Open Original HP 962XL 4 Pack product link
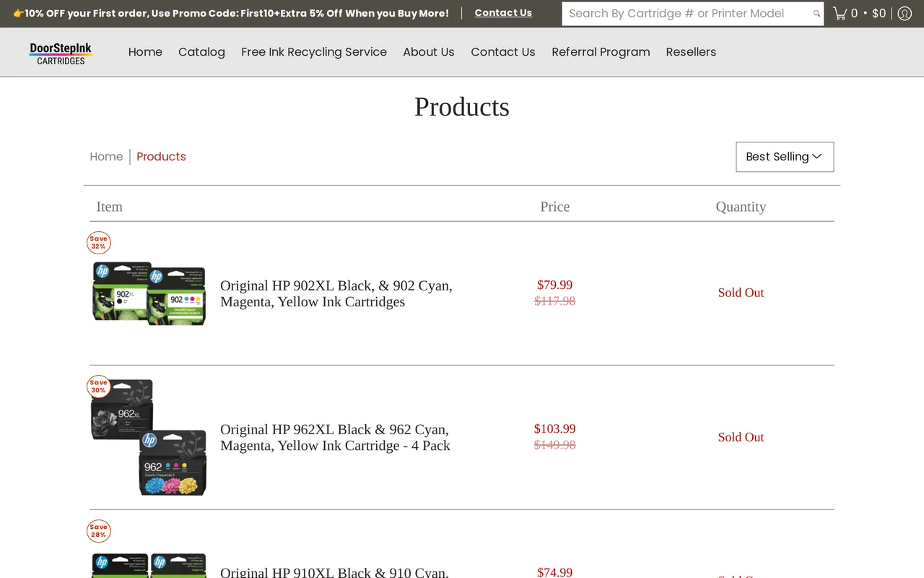 pos(335,438)
